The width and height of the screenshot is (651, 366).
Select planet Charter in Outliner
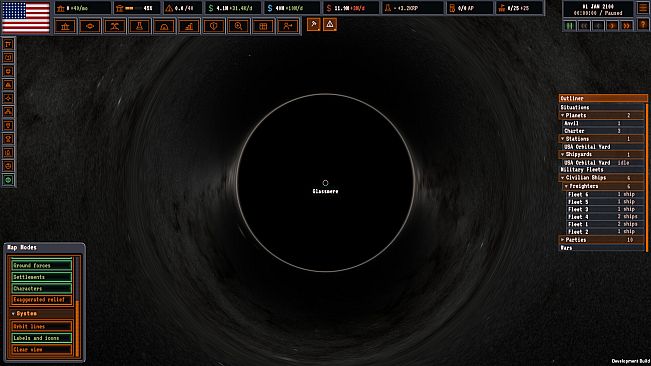(603, 131)
